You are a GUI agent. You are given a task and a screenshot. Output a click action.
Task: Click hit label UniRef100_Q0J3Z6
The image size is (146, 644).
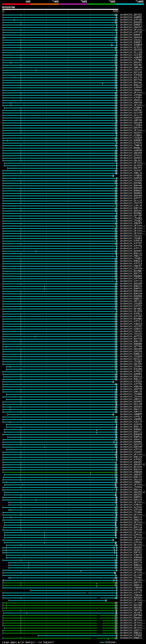pos(131,575)
